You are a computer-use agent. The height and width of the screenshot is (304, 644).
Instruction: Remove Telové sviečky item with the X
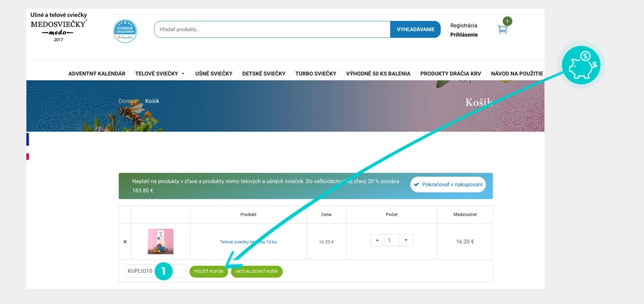[125, 241]
